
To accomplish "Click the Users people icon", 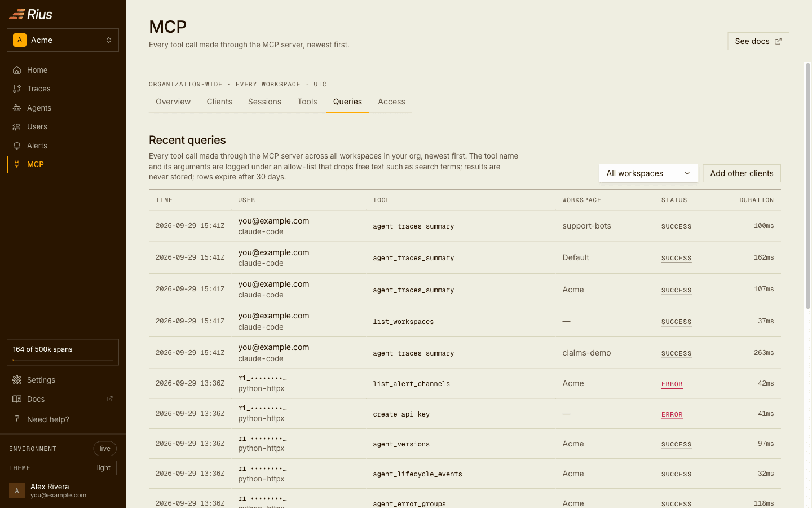I will (17, 126).
